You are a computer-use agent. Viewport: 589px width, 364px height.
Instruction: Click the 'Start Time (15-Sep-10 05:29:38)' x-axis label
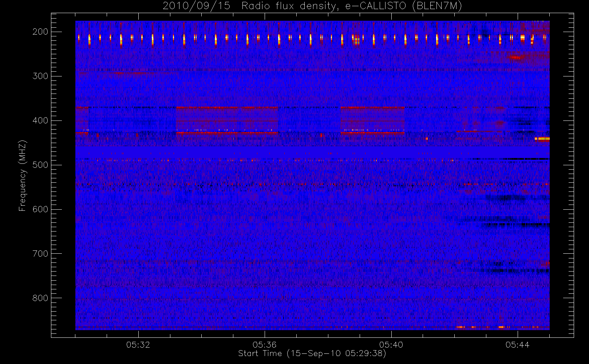coord(312,353)
